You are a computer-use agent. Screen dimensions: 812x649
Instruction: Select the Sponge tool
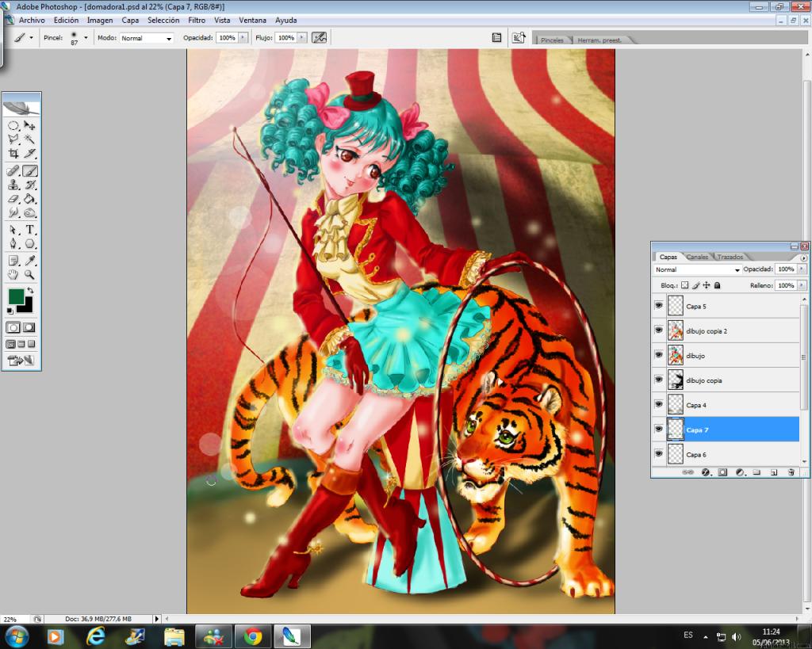pos(29,212)
